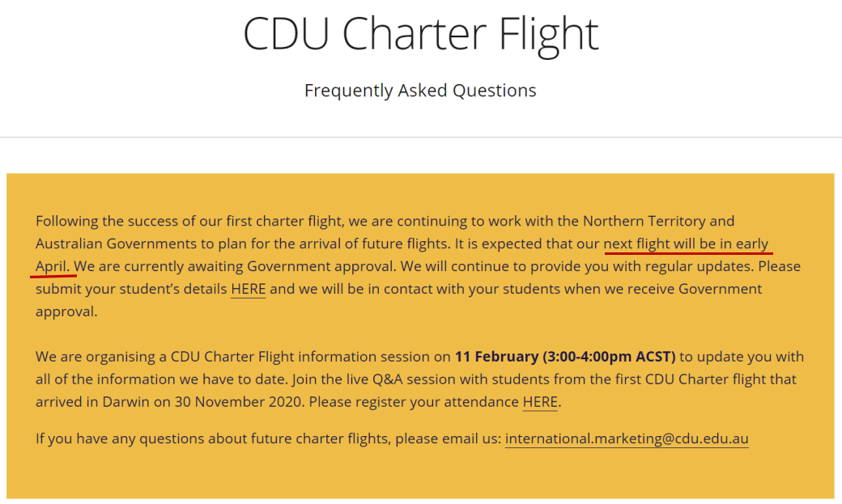
Task: Click the words 'Northern Territory and' in the first paragraph
Action: click(x=659, y=221)
